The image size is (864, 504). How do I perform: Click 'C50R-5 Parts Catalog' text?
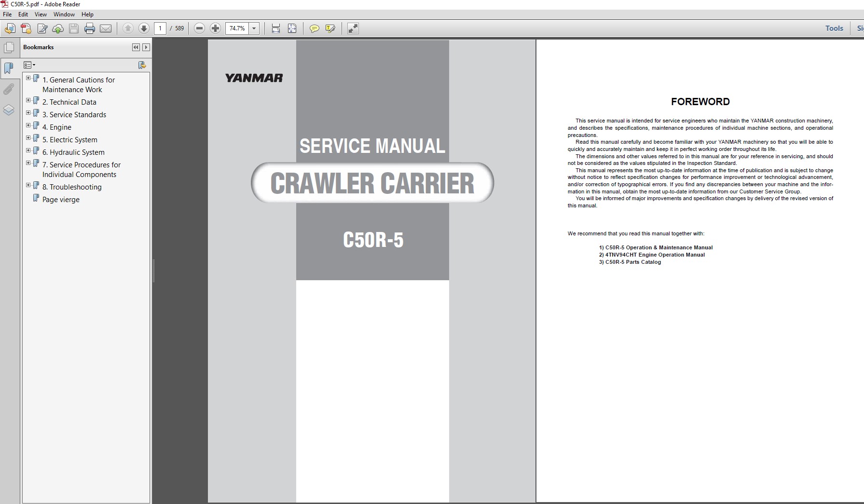pyautogui.click(x=633, y=262)
